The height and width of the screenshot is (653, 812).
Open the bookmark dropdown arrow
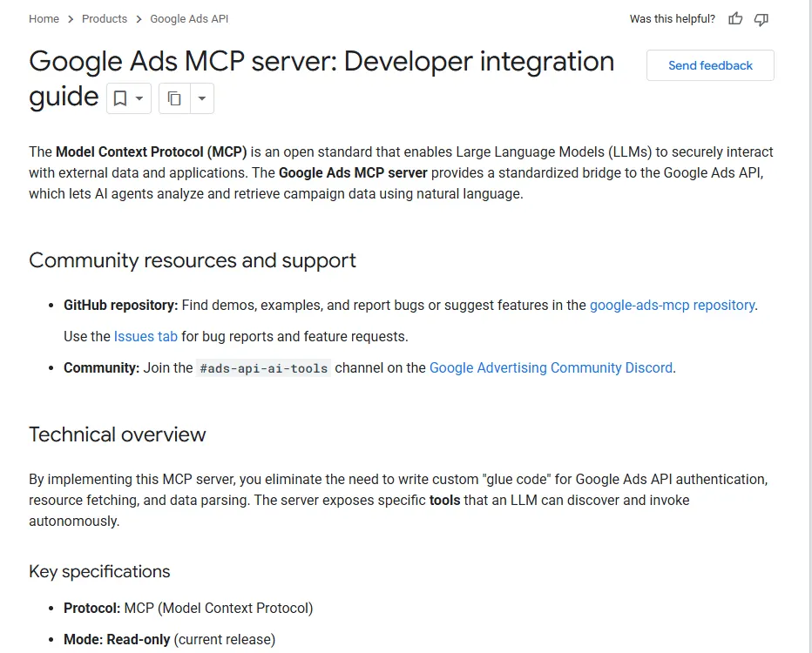point(139,98)
